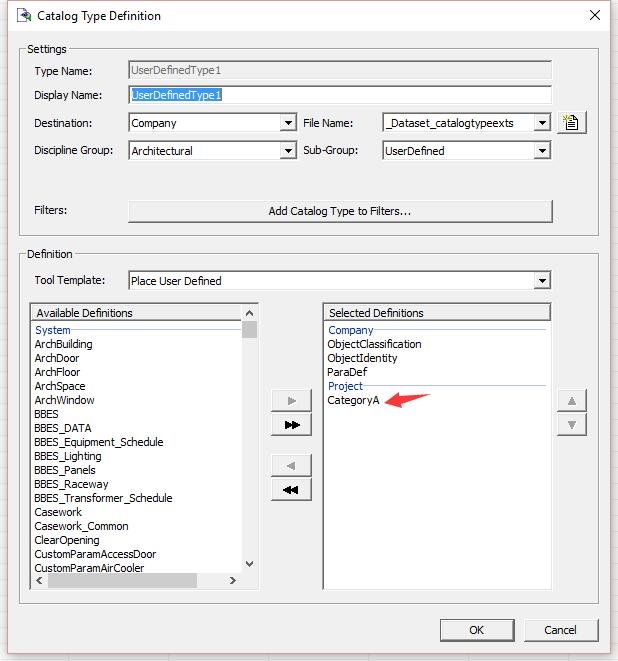Select CustomParamAirCooler definition

click(x=89, y=567)
